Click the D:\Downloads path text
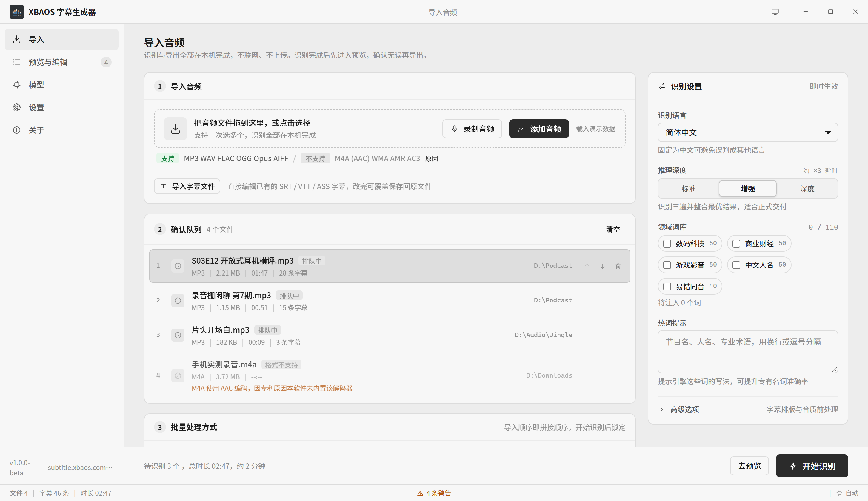Image resolution: width=868 pixels, height=501 pixels. coord(549,375)
